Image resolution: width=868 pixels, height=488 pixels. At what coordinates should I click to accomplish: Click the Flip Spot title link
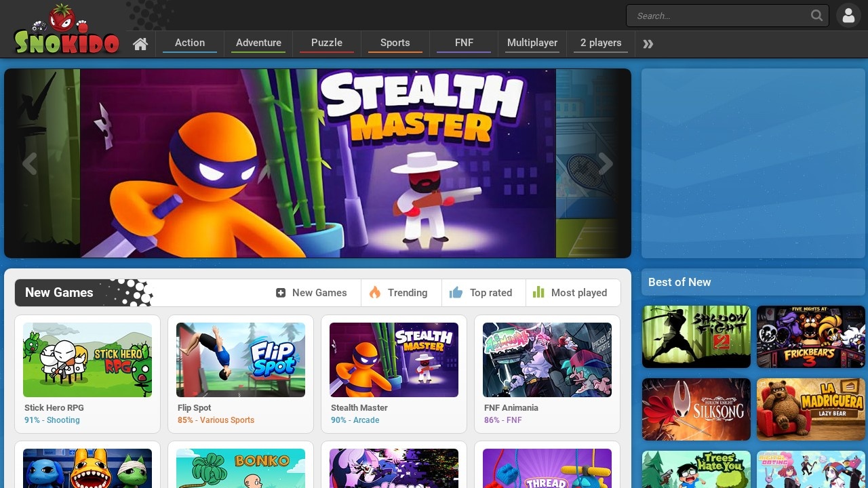195,408
